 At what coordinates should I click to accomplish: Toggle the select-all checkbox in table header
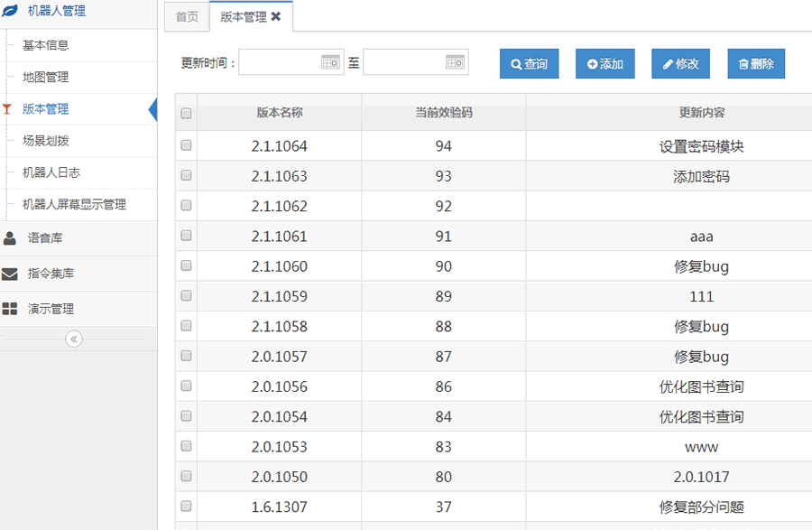[186, 114]
